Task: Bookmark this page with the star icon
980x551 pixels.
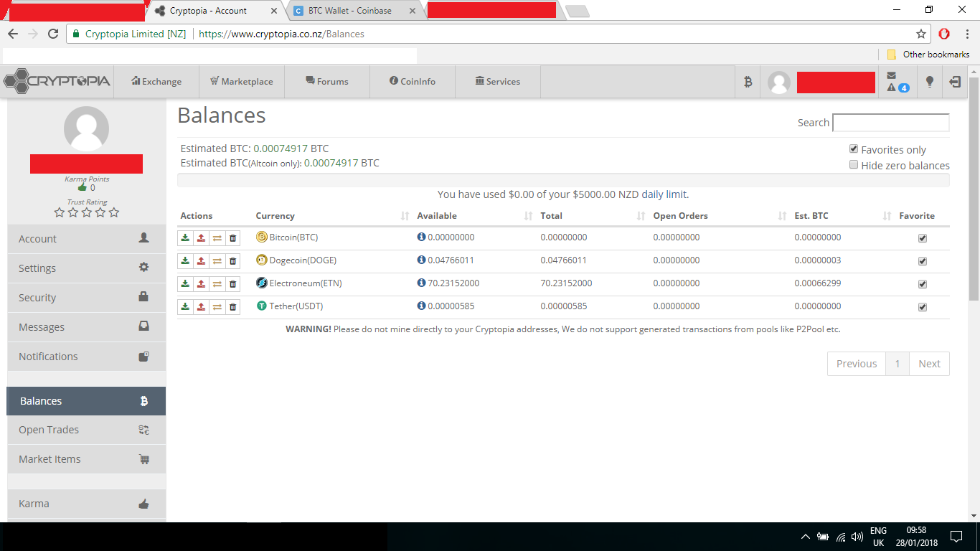Action: [921, 34]
